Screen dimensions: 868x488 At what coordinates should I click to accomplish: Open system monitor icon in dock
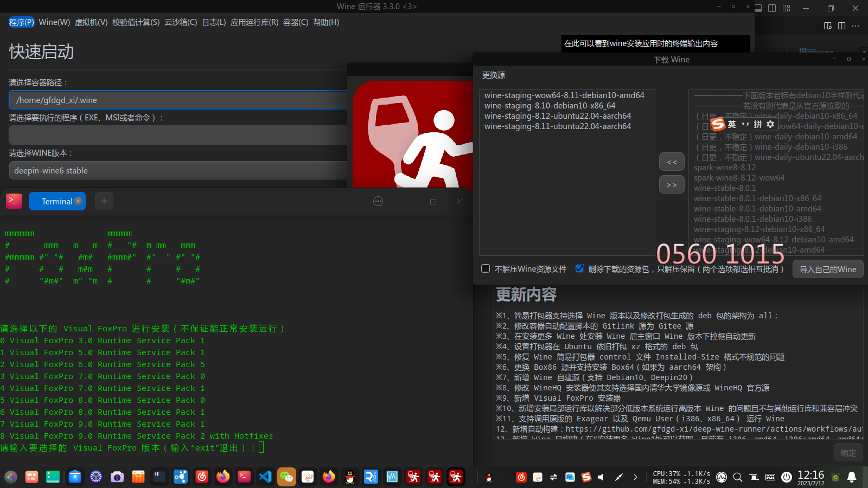pos(392,477)
